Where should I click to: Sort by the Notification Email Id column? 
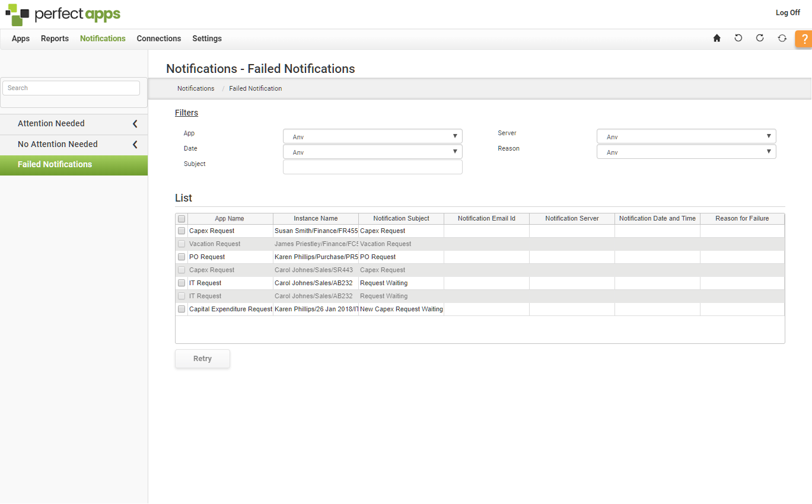(x=486, y=219)
